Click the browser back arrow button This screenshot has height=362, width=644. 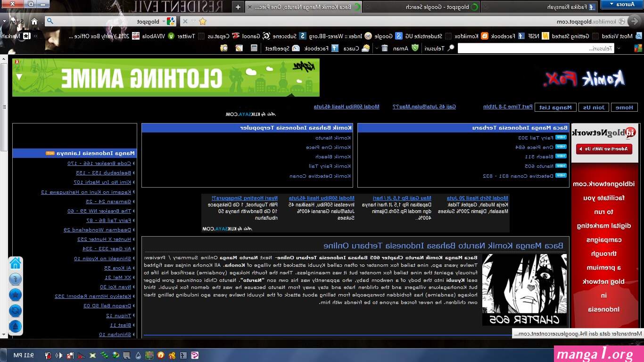(635, 21)
